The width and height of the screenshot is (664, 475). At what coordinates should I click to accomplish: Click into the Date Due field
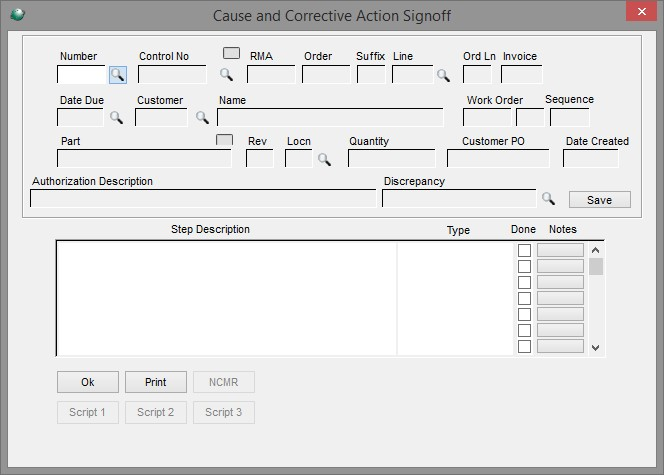pyautogui.click(x=80, y=117)
